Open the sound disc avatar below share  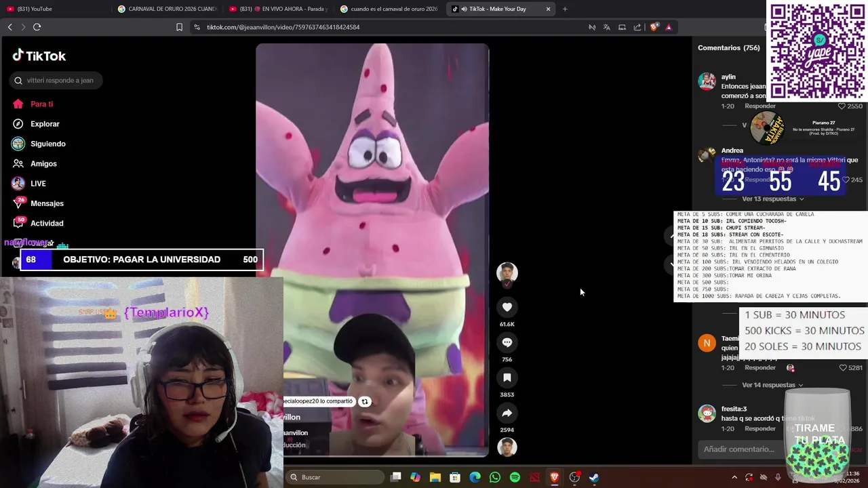(x=507, y=447)
